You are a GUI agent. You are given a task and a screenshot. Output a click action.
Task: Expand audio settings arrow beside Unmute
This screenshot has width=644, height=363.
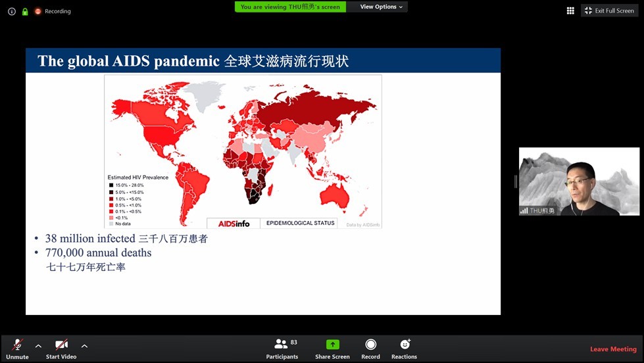coord(38,346)
